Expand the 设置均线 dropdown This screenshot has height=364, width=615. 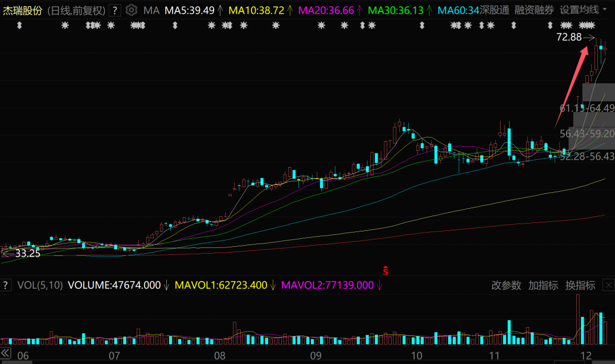[583, 10]
